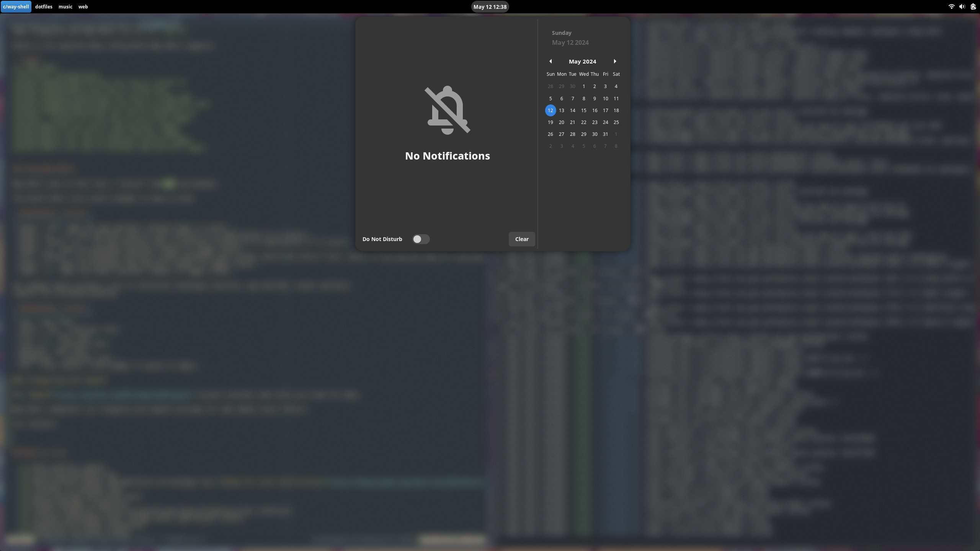
Task: Select May 31 in the calendar
Action: coord(605,134)
